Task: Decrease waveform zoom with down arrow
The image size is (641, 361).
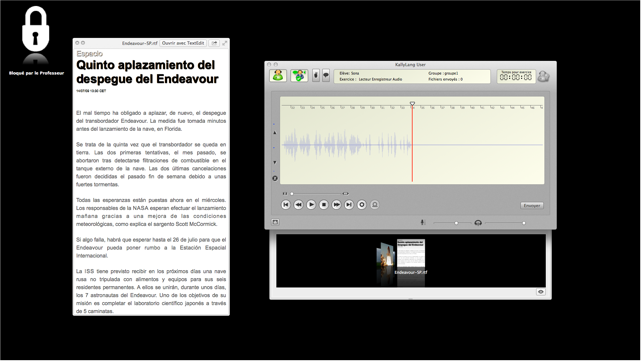Action: point(275,162)
